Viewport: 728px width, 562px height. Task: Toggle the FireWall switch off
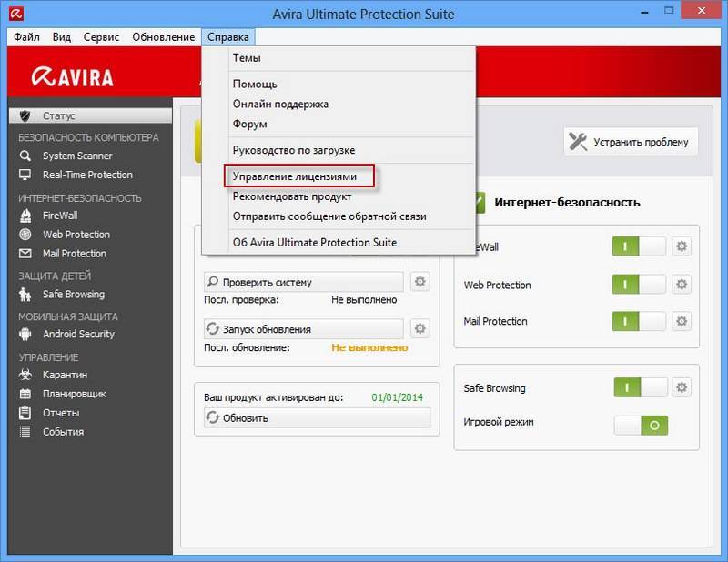click(639, 246)
